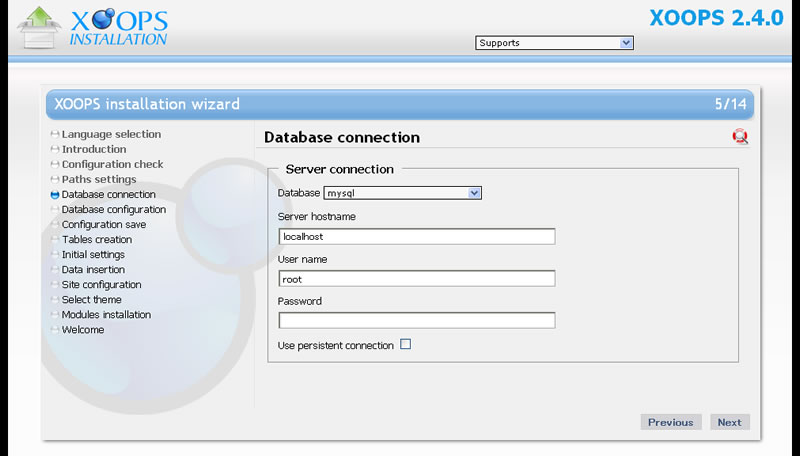Select the Initial settings step
Image resolution: width=800 pixels, height=456 pixels.
(x=93, y=255)
